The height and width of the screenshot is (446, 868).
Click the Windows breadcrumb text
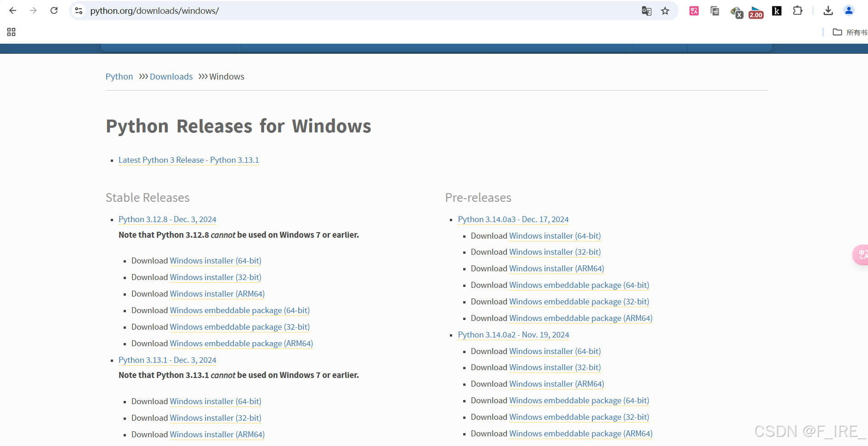coord(227,76)
